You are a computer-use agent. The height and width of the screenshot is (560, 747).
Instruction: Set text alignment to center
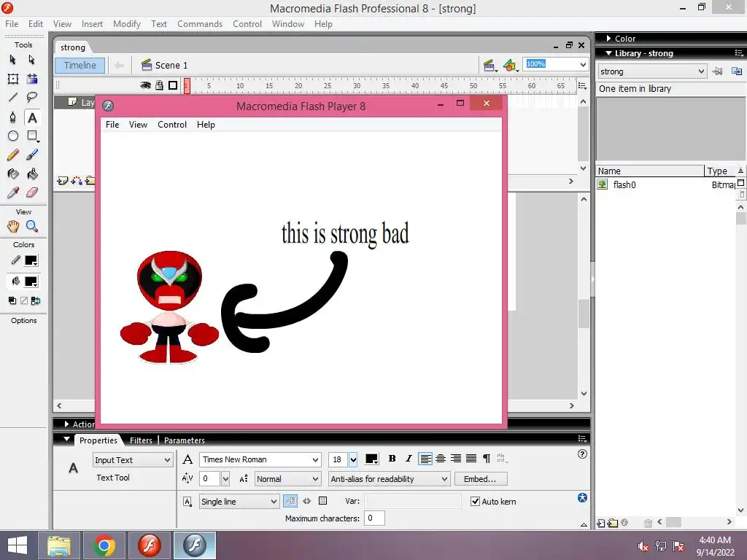(x=441, y=459)
